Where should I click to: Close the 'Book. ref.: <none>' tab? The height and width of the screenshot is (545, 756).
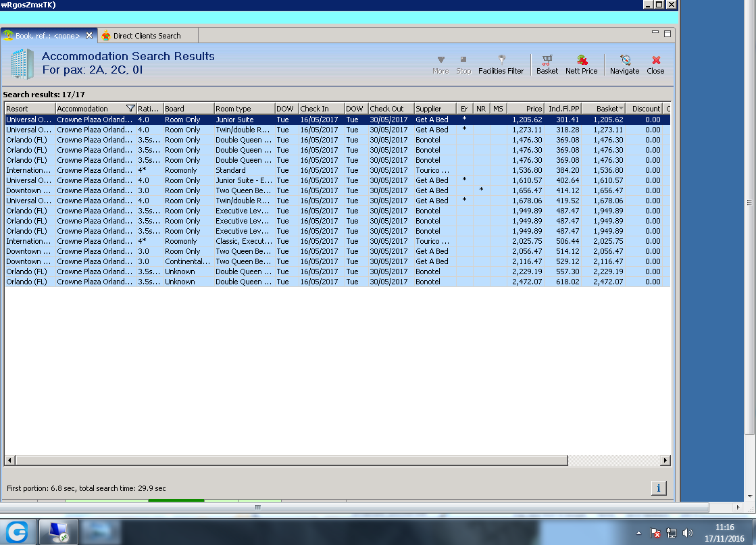click(89, 35)
